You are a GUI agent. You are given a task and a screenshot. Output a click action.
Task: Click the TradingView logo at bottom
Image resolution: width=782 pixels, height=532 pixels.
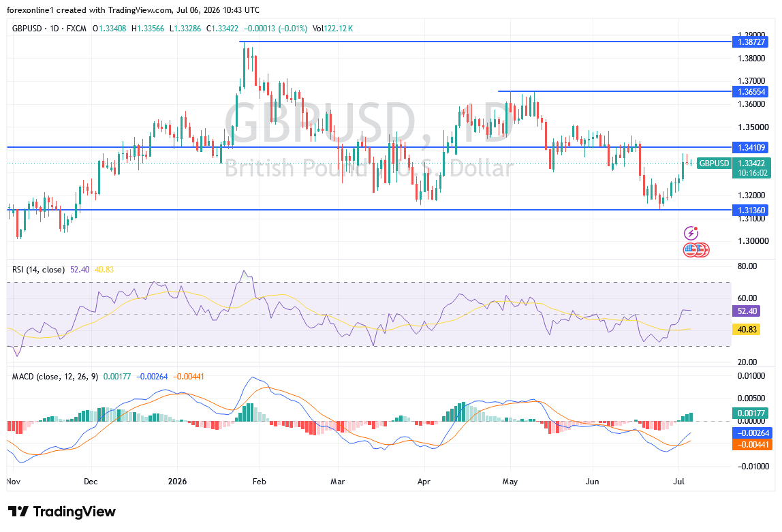62,512
